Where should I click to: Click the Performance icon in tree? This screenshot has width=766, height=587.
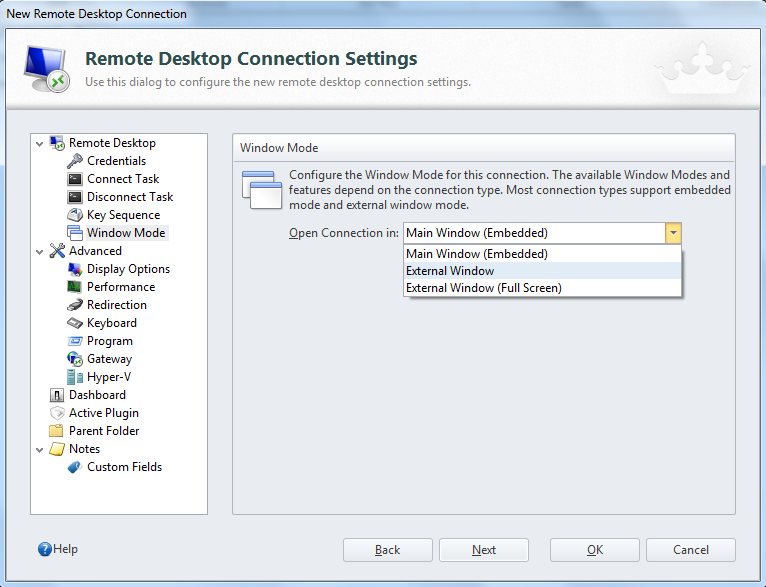(x=75, y=287)
